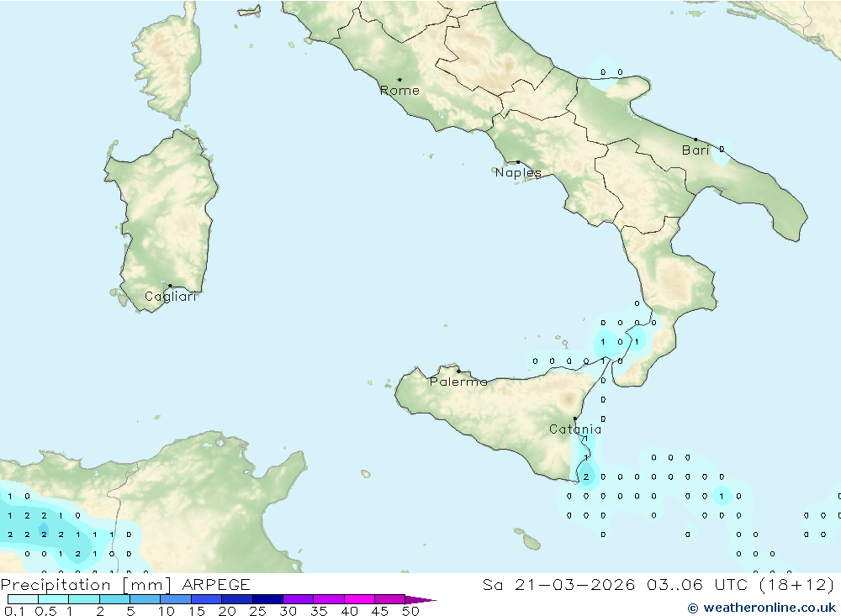Screen dimensions: 841x616
Task: Click the legend value 50
Action: 410,611
